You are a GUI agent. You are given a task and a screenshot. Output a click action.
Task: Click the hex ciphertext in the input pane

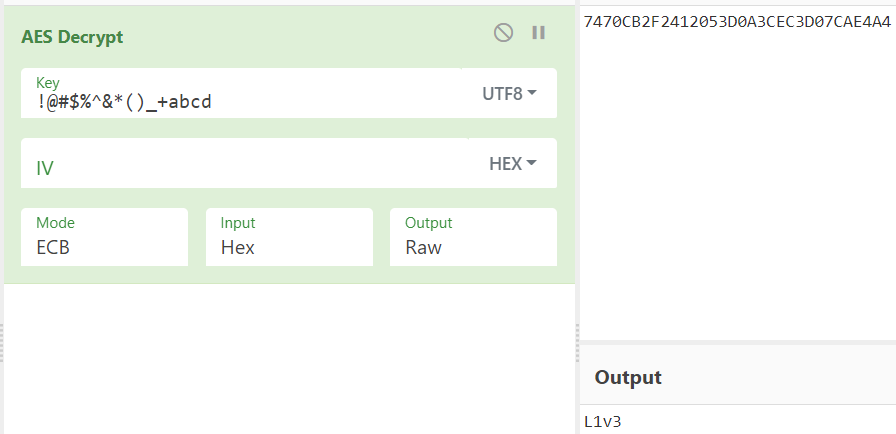[x=736, y=22]
